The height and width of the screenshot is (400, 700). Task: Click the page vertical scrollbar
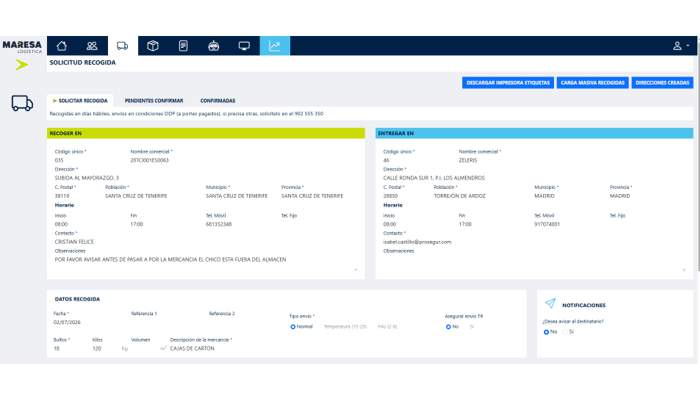(698, 154)
